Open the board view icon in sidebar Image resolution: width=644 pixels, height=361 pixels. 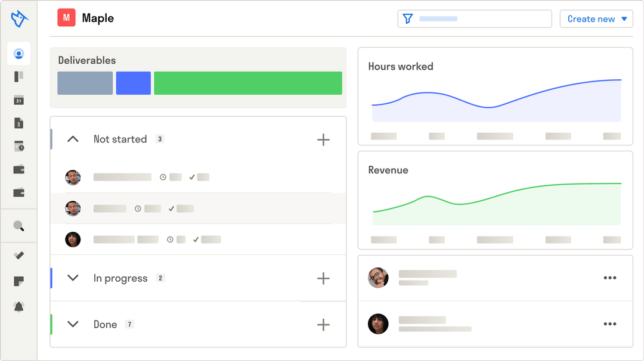tap(19, 77)
